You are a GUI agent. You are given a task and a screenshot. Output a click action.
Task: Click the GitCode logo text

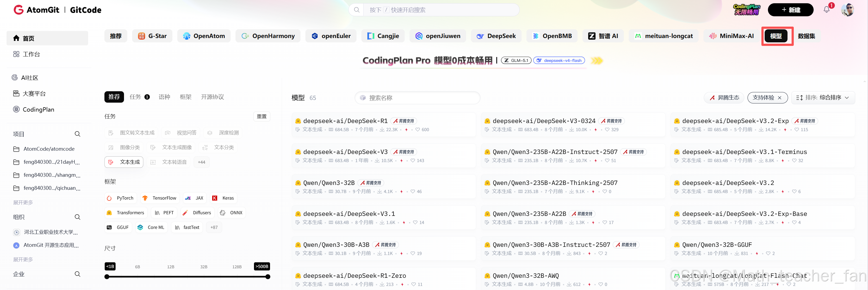[86, 10]
